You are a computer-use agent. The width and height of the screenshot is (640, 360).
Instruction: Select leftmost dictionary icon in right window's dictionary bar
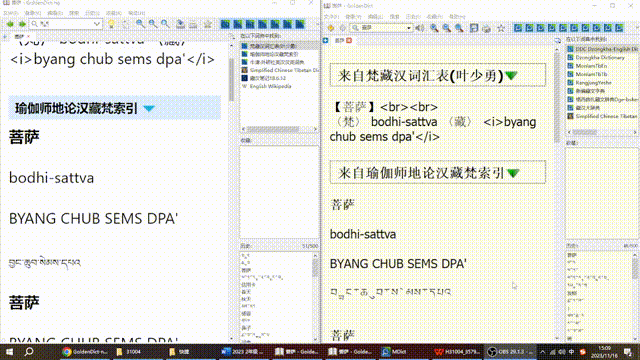tap(518, 28)
